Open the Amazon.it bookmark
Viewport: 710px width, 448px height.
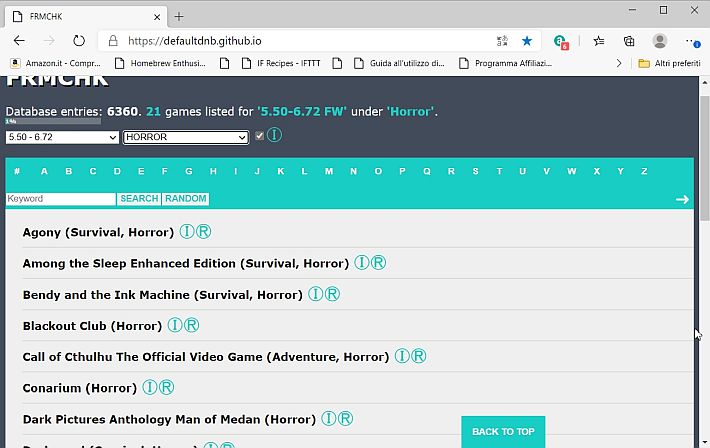[56, 63]
